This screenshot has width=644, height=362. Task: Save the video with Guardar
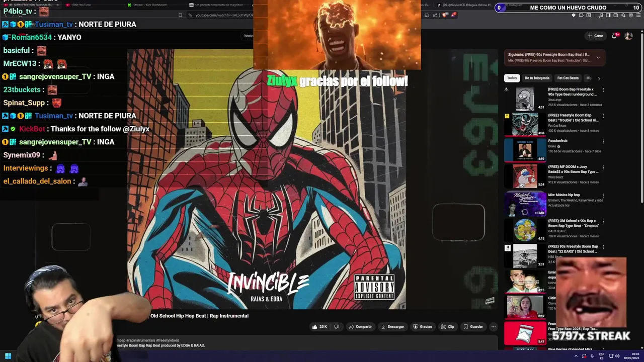[473, 327]
